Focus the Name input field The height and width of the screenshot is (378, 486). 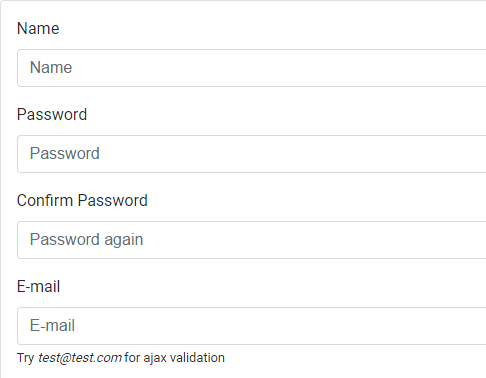coord(252,68)
